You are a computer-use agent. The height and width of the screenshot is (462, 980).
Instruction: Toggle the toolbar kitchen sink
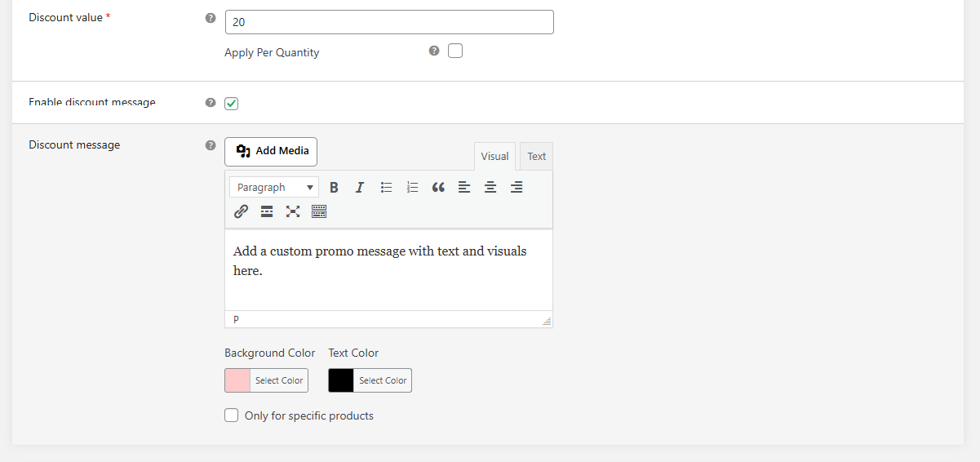click(x=319, y=211)
